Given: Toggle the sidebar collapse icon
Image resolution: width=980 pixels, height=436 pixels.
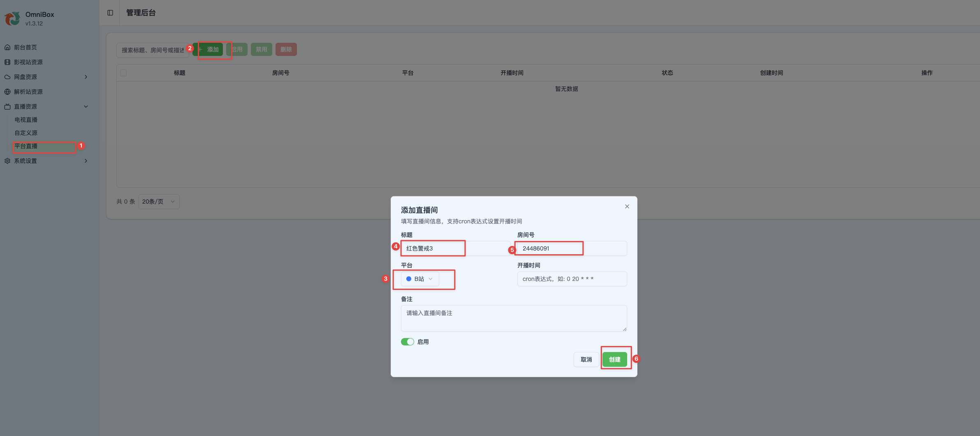Looking at the screenshot, I should [x=110, y=13].
